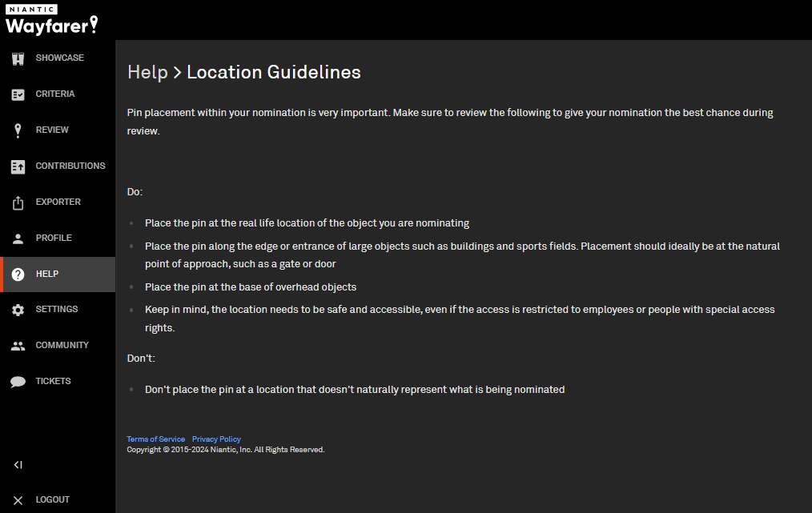Click the Criteria checklist icon

18,94
